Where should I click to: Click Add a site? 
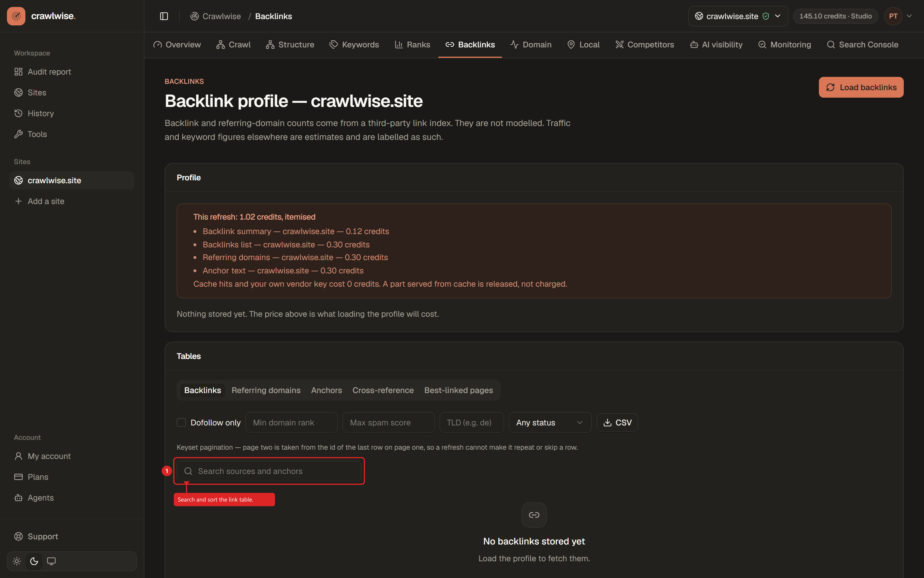(72, 201)
